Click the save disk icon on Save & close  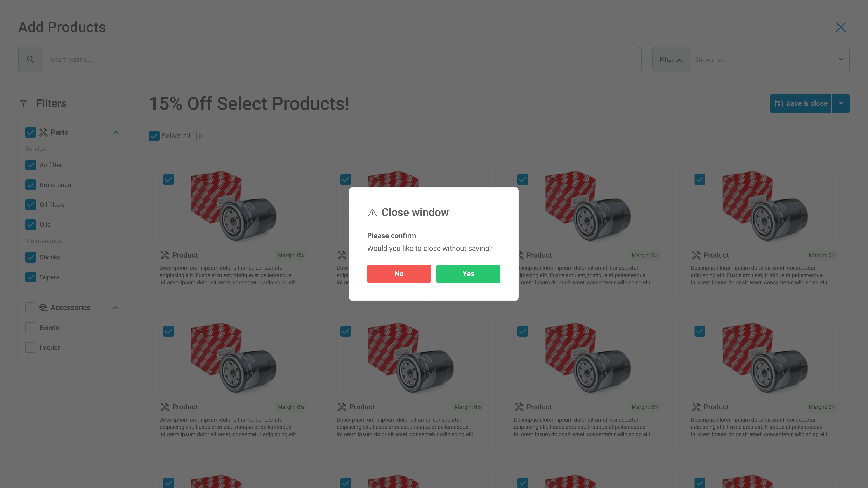coord(779,103)
